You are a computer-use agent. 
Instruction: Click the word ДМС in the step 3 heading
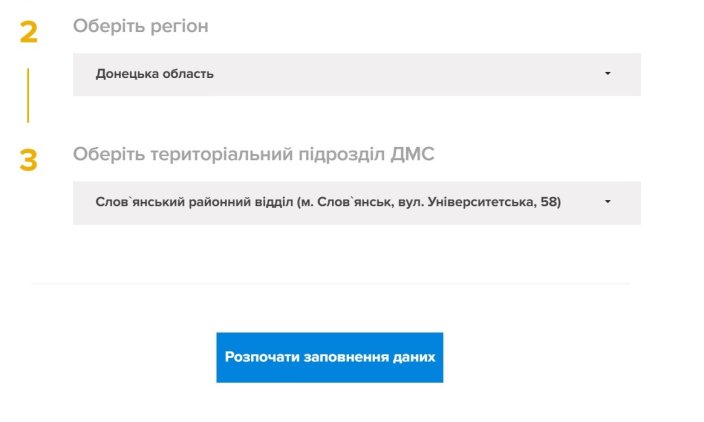pyautogui.click(x=412, y=154)
